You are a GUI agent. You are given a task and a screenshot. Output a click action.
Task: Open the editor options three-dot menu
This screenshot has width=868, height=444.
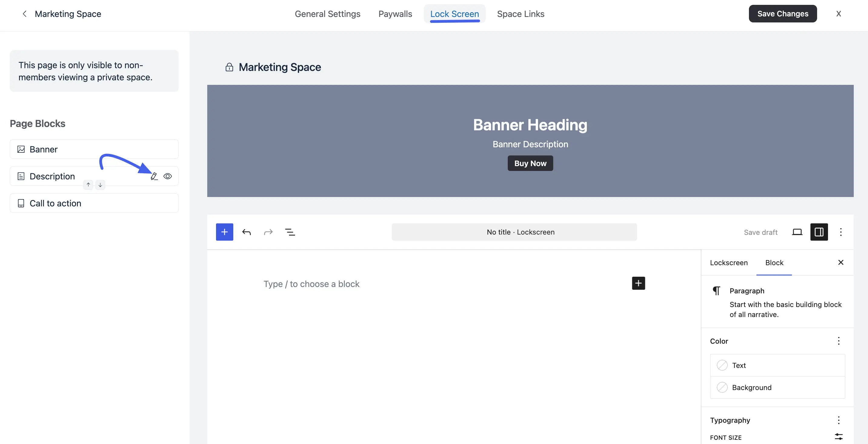pyautogui.click(x=840, y=232)
